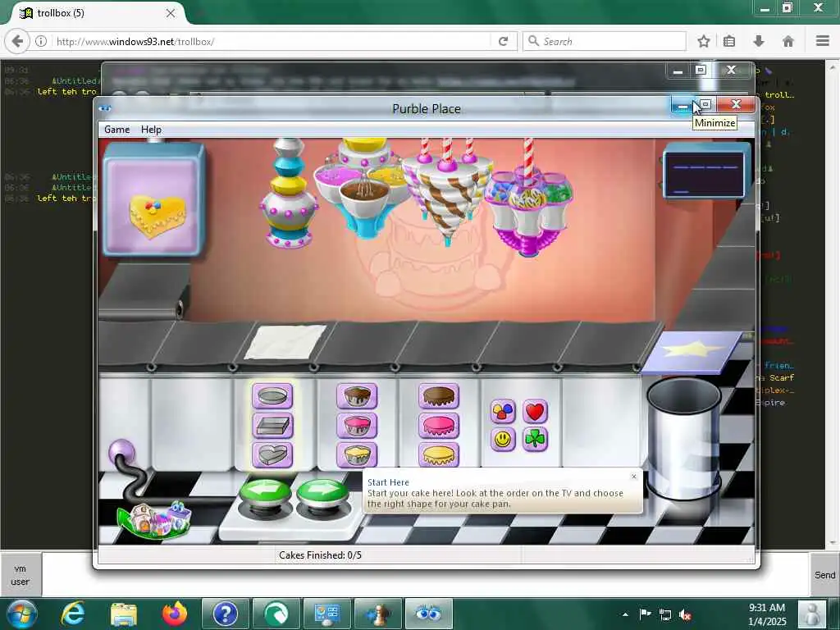
Task: Pick the pink icing topping
Action: (439, 426)
